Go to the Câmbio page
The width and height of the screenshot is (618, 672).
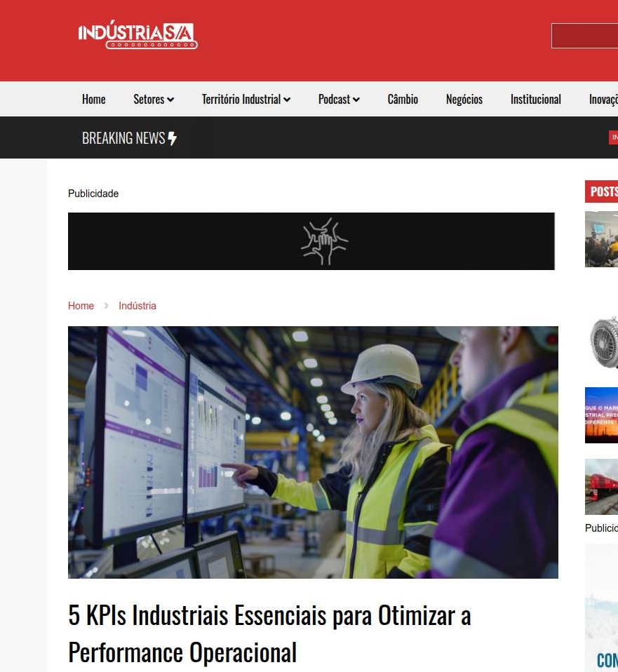[x=403, y=100]
